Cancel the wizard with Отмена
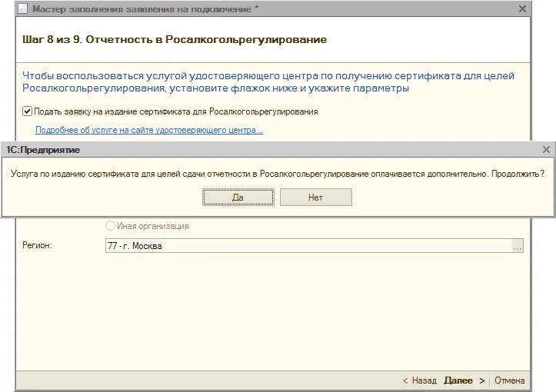This screenshot has width=556, height=392. click(510, 380)
